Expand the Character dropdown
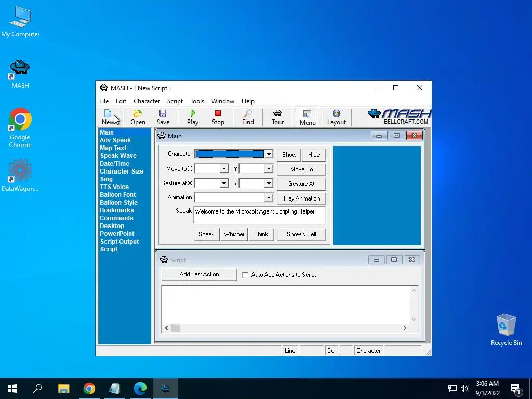The height and width of the screenshot is (399, 532). 269,154
